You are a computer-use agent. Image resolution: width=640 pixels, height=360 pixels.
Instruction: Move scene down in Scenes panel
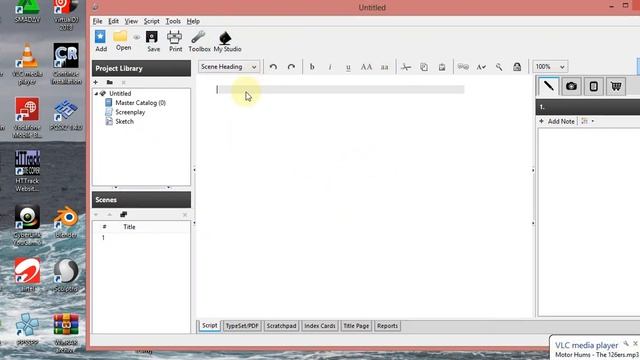[x=96, y=215]
